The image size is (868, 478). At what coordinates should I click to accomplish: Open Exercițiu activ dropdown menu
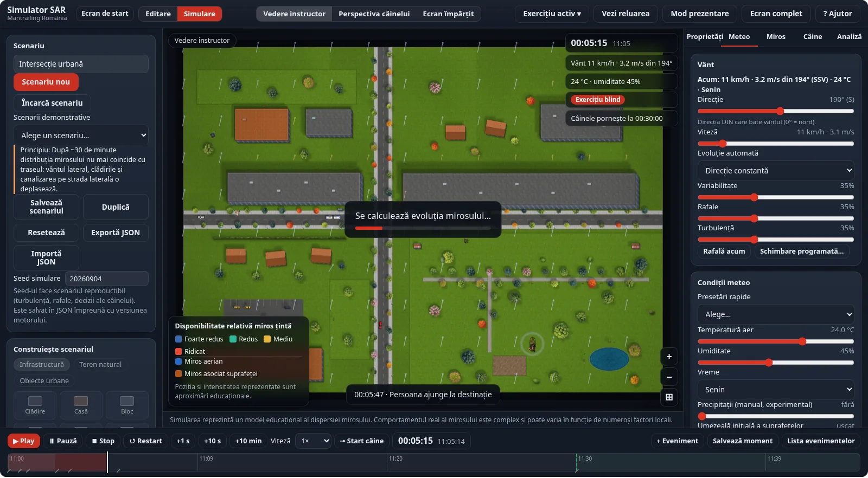click(552, 14)
